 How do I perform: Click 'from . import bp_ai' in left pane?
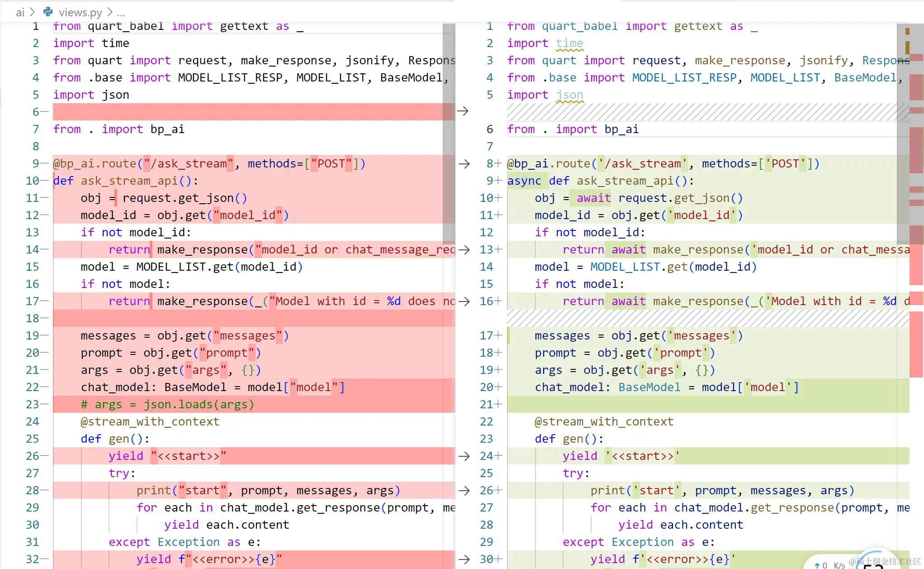[118, 129]
